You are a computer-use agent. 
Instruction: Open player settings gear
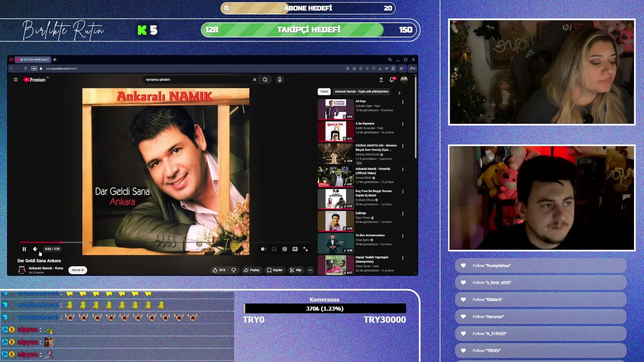click(284, 249)
